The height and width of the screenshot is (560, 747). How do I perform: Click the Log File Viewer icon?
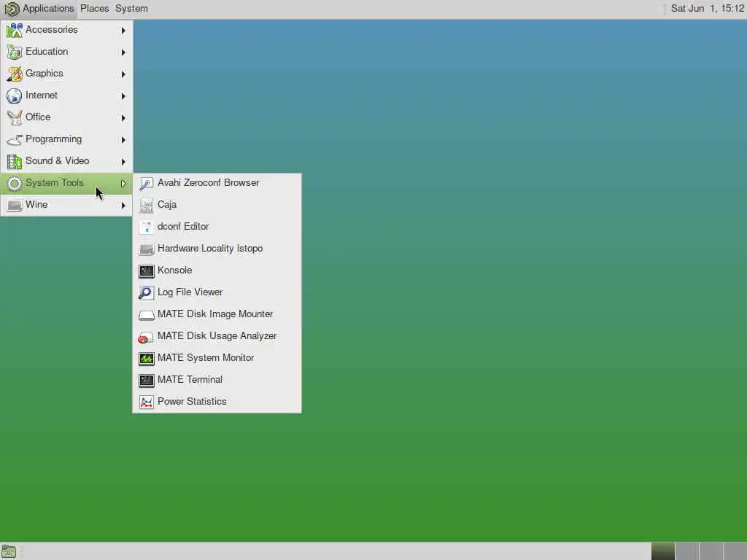(146, 293)
